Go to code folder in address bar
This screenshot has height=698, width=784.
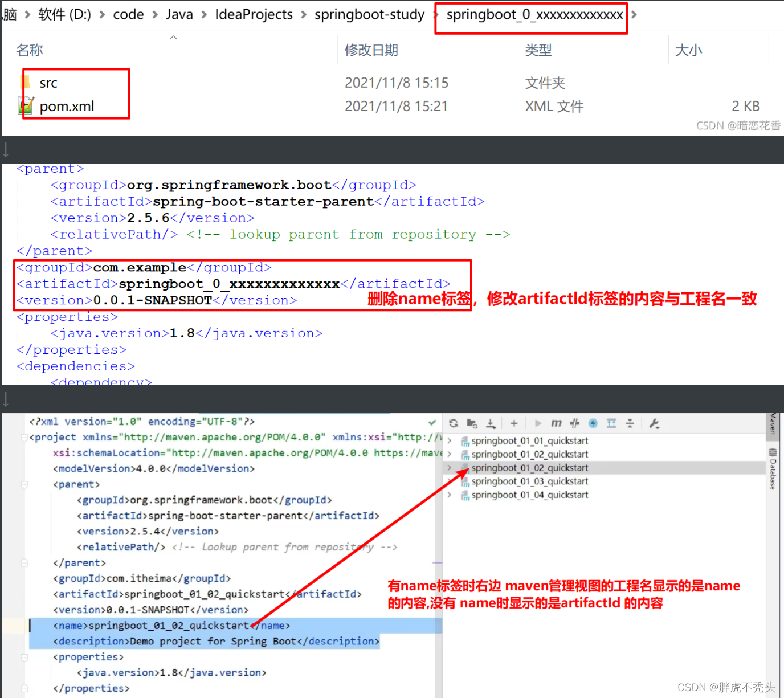click(x=128, y=14)
